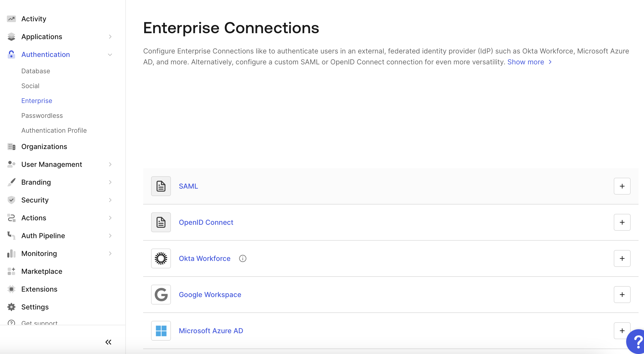Image resolution: width=644 pixels, height=354 pixels.
Task: Click the OpenID Connect document icon
Action: pos(161,222)
